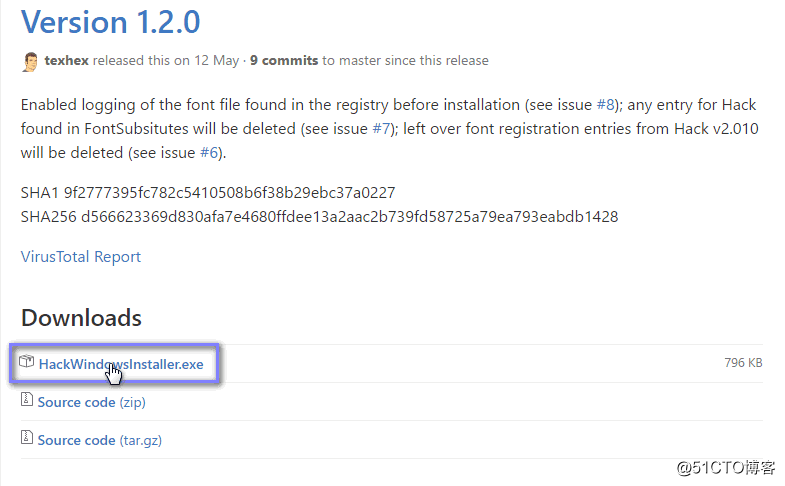Open the Version 1.2.0 release title
The height and width of the screenshot is (486, 785).
(x=110, y=22)
